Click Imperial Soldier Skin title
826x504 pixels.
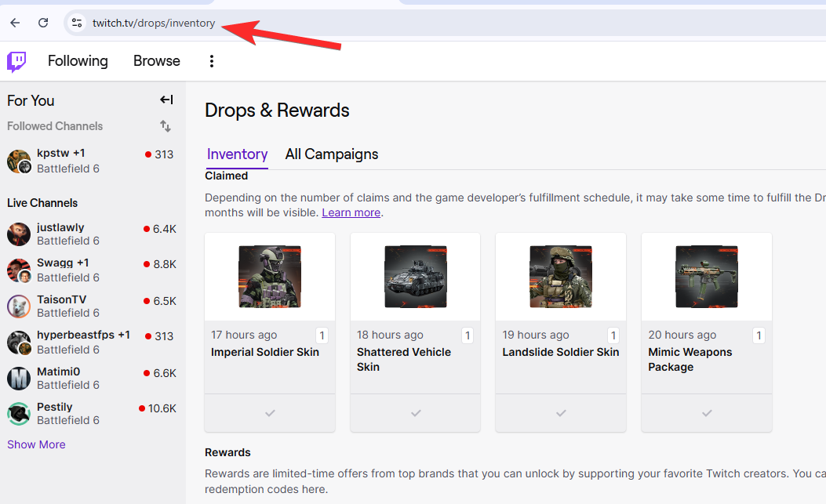pos(265,352)
